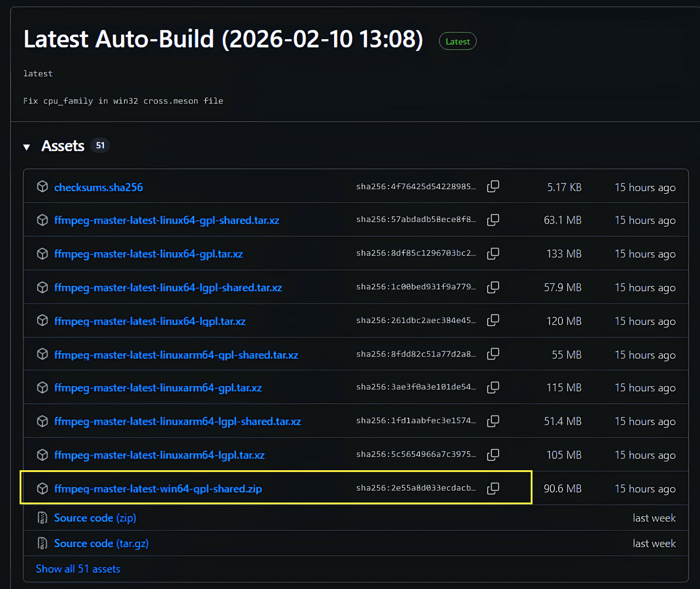Click package icon beside checksums.sha256
Viewport: 700px width, 589px height.
coord(42,187)
